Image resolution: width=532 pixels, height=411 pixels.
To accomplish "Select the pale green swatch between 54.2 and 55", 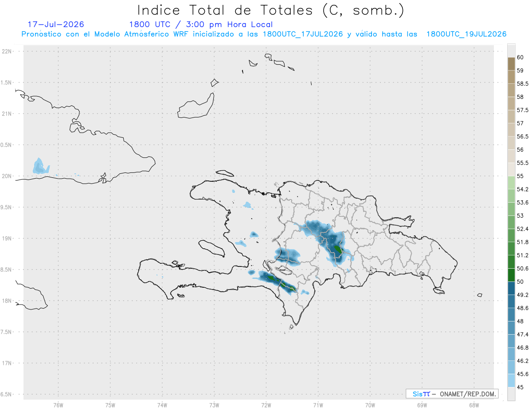I will 511,183.
